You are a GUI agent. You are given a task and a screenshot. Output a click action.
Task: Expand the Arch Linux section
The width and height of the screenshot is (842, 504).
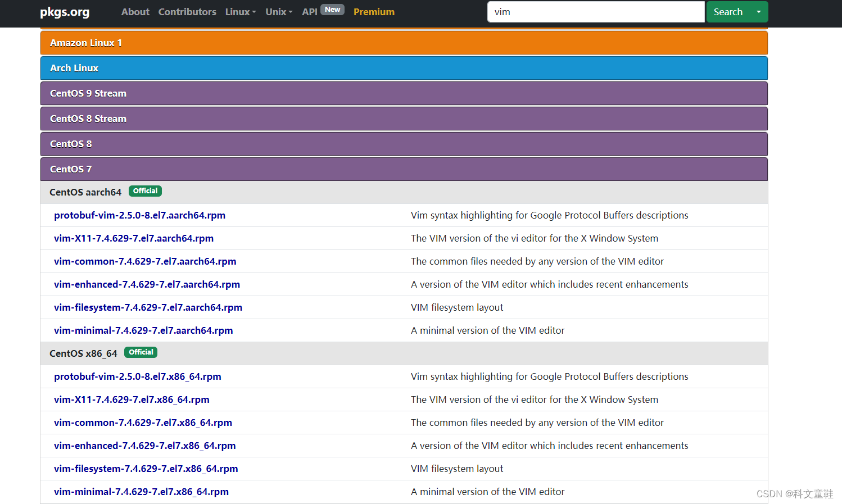point(404,68)
